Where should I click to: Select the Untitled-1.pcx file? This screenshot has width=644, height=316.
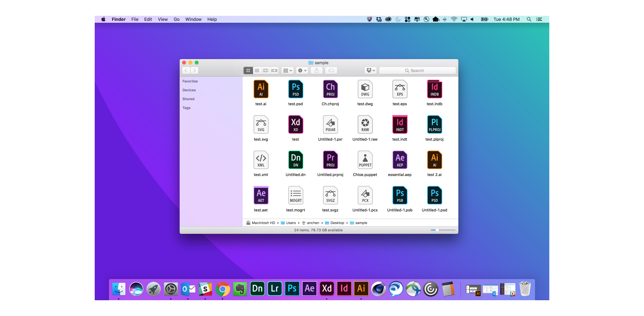click(x=365, y=195)
